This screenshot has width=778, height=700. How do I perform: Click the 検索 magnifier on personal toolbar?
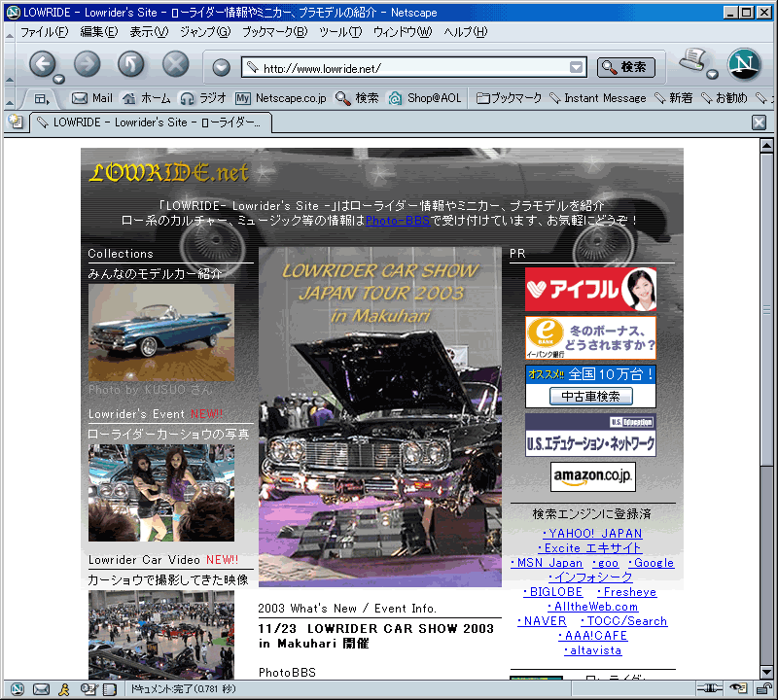click(x=357, y=98)
